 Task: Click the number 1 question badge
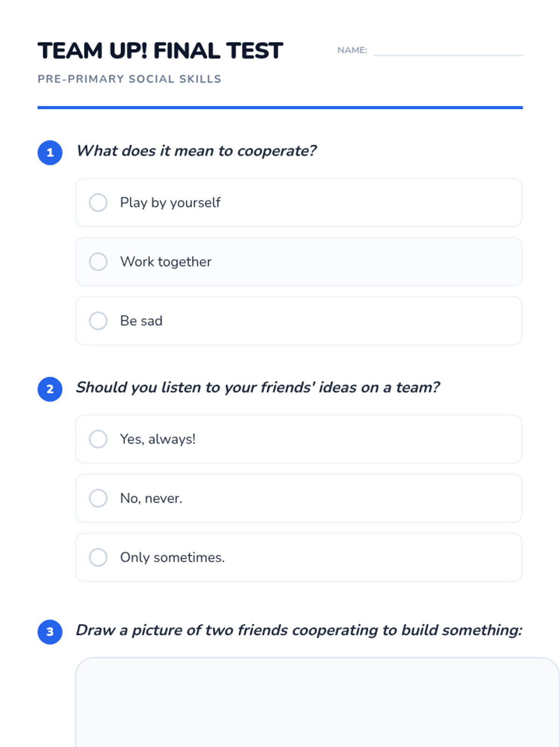point(50,153)
